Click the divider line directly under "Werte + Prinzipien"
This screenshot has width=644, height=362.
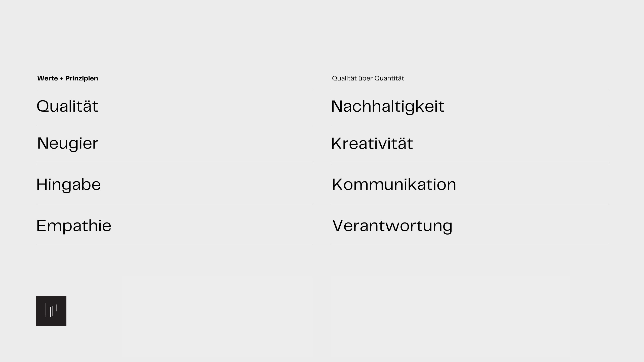pyautogui.click(x=175, y=89)
